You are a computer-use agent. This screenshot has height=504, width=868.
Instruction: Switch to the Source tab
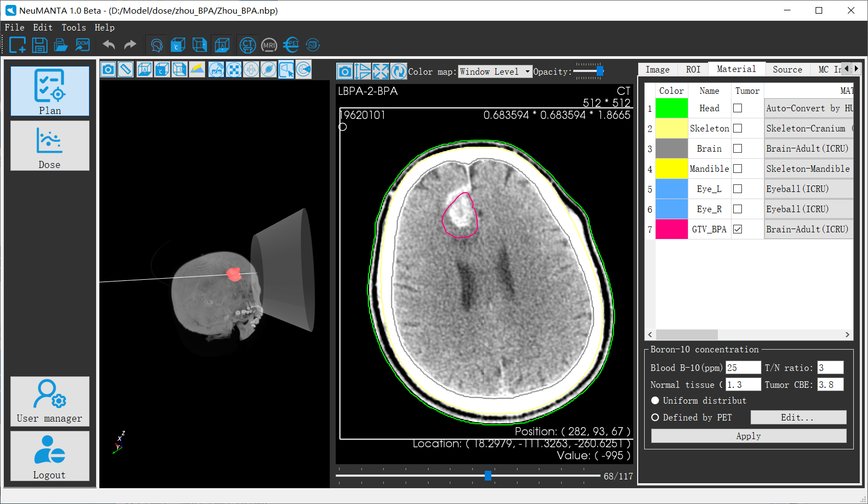[x=787, y=69]
